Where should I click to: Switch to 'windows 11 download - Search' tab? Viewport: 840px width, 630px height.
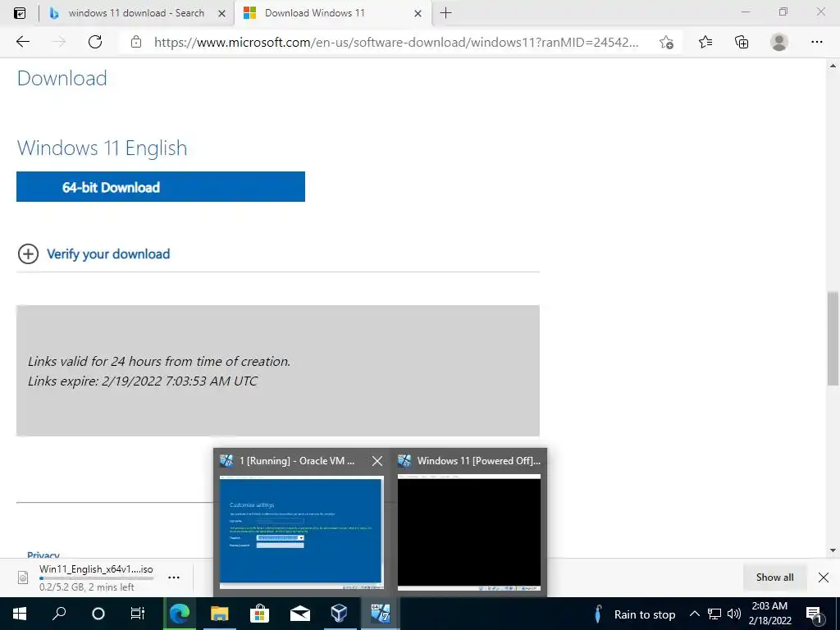coord(136,13)
